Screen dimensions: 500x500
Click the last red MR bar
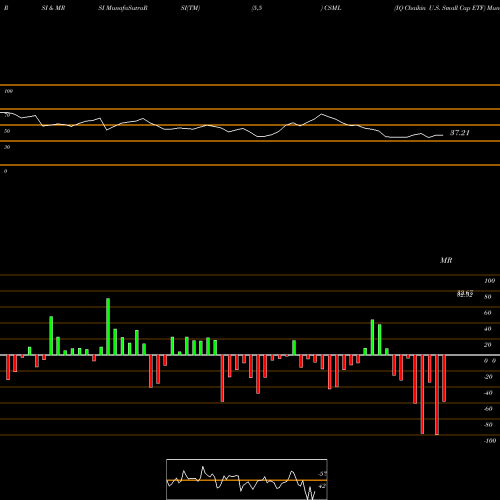[444, 378]
